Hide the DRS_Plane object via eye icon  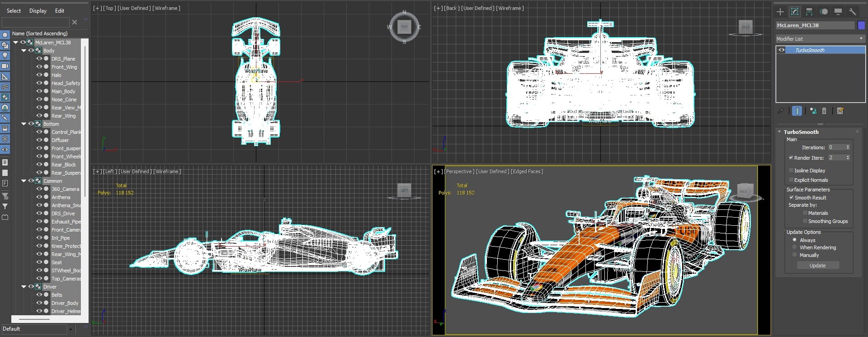(39, 59)
